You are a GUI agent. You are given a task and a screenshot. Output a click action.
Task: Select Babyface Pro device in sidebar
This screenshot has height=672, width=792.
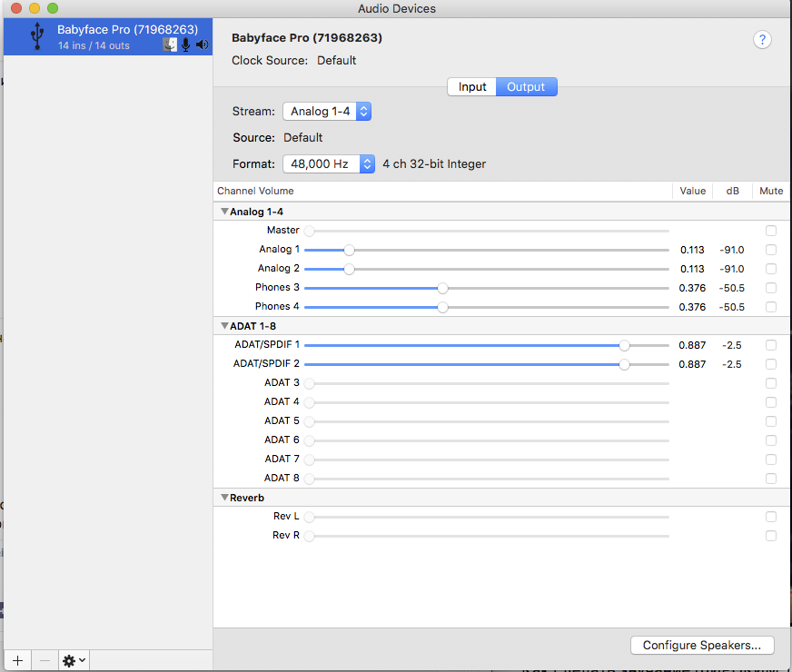(108, 37)
